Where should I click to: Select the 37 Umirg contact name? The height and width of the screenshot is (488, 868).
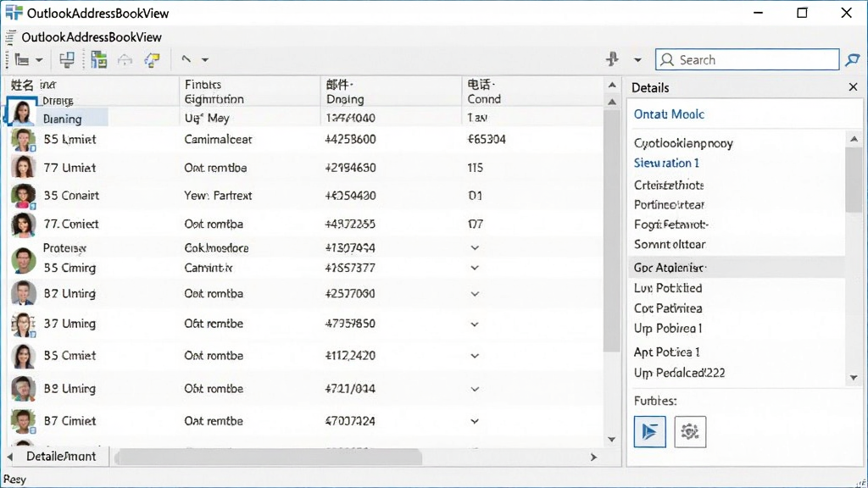pos(70,324)
